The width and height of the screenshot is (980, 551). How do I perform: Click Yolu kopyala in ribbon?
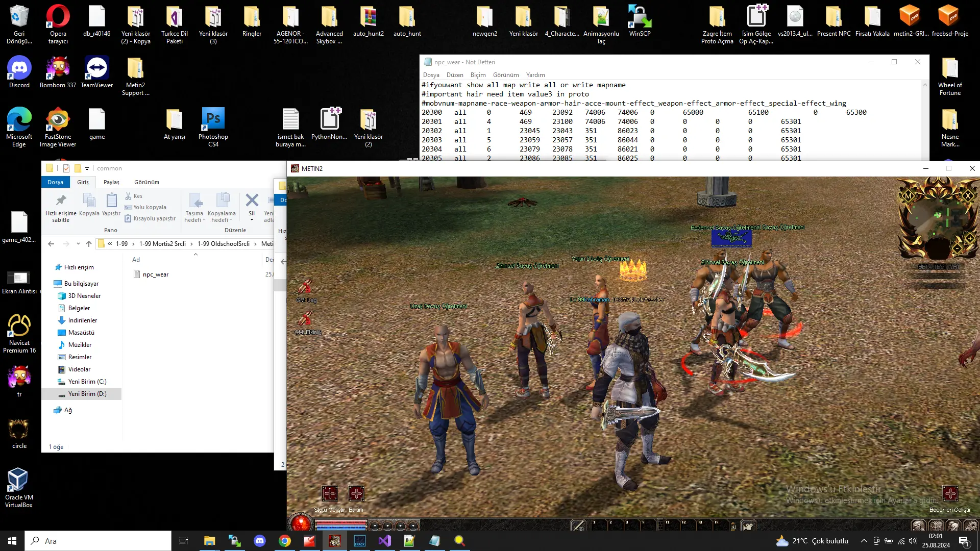(149, 207)
